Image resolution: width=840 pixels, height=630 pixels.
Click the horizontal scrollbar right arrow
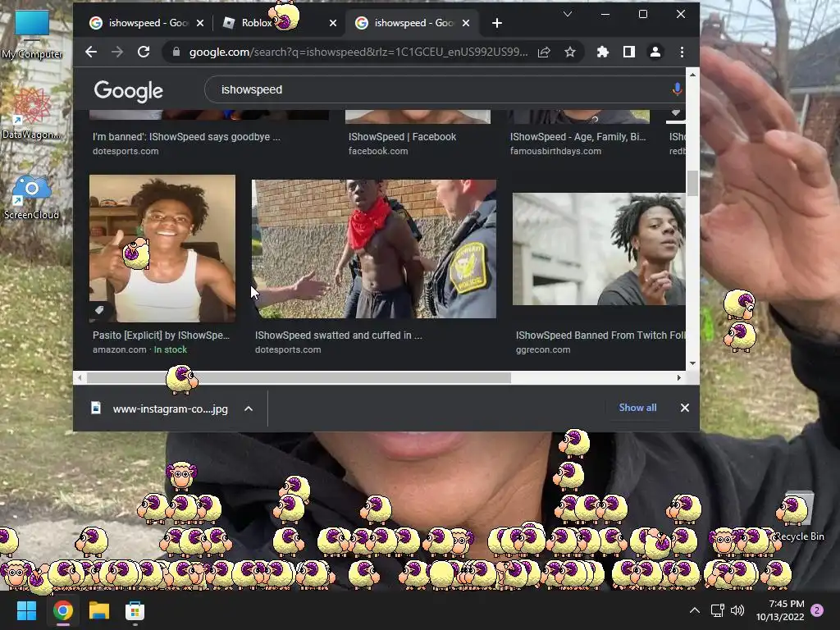tap(678, 377)
